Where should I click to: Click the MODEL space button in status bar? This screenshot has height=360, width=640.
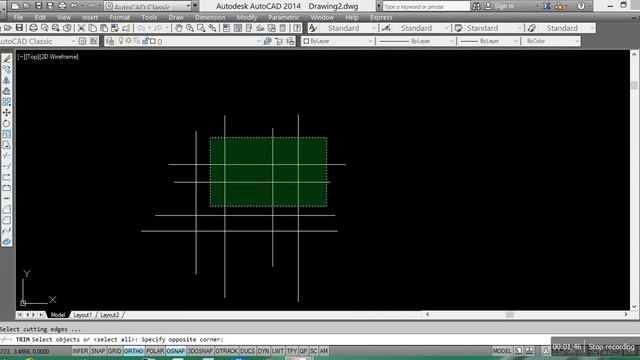click(x=502, y=351)
